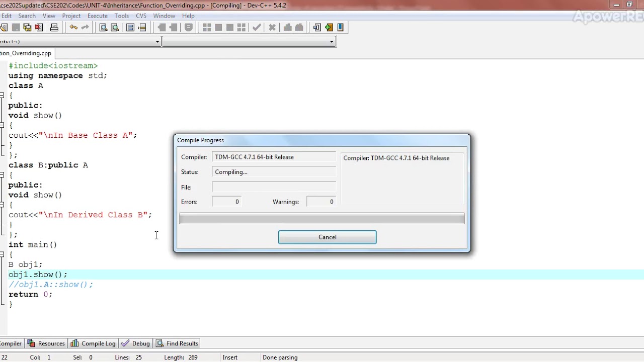This screenshot has width=644, height=362.
Task: Click the Goto line toolbar icon
Action: click(x=142, y=27)
